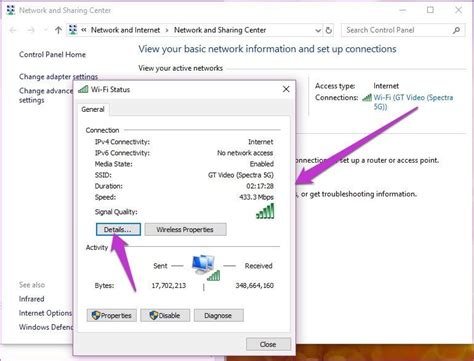Dismiss Wi-Fi Status using the X icon
474x361 pixels.
tap(286, 89)
